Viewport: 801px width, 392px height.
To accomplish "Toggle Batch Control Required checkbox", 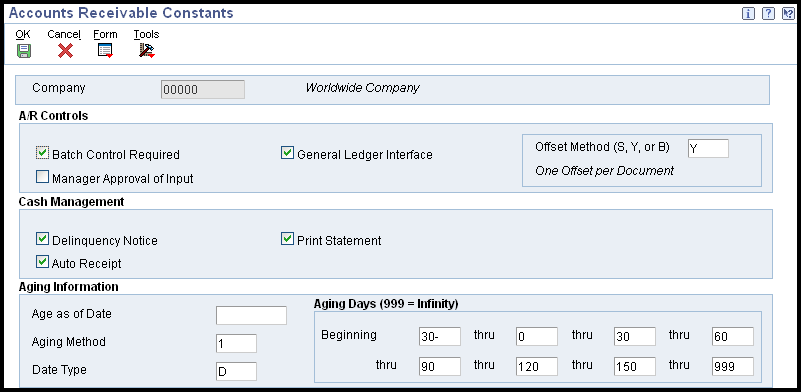I will coord(42,153).
